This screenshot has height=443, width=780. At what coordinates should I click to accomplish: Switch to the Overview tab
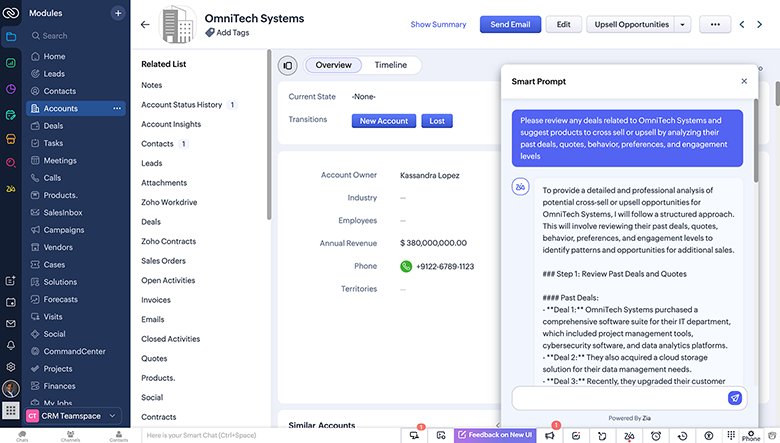tap(333, 65)
